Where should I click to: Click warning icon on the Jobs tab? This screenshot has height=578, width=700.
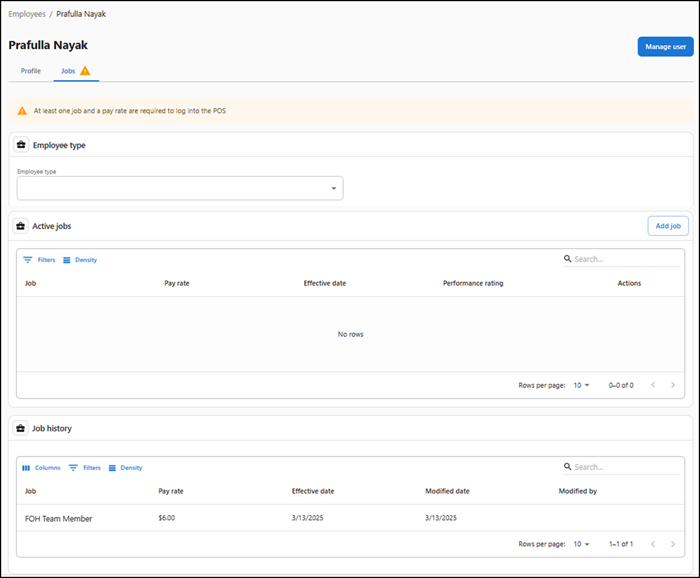pos(85,71)
